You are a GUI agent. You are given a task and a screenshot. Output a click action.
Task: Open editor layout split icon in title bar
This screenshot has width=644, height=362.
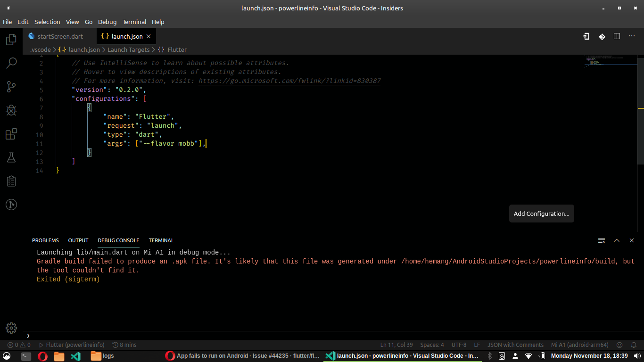click(x=617, y=36)
